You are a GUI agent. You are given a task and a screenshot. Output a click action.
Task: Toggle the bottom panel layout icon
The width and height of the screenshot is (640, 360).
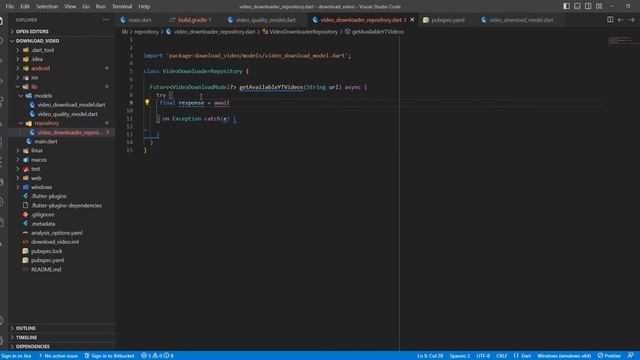tap(577, 6)
